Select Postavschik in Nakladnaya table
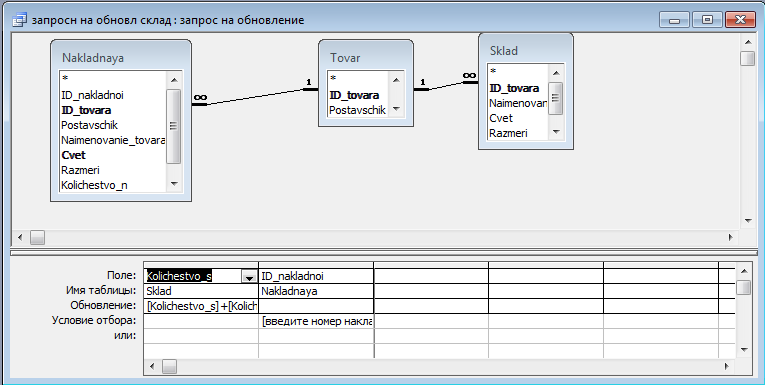Image resolution: width=765 pixels, height=385 pixels. tap(89, 125)
